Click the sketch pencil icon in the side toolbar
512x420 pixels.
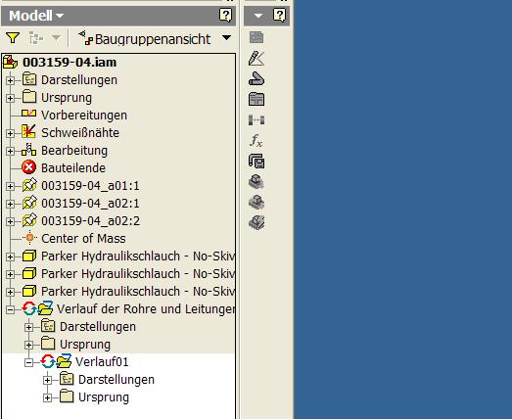tap(256, 59)
